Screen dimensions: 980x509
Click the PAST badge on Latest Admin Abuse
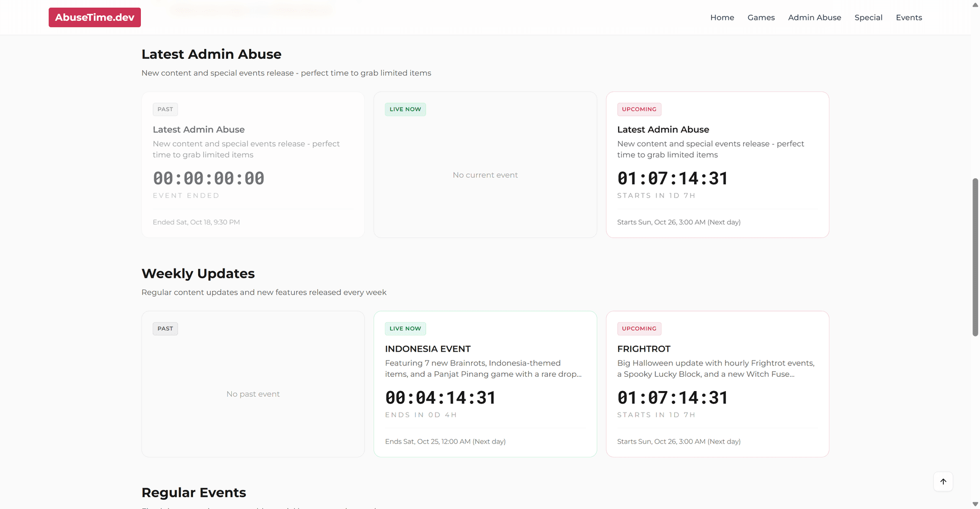coord(165,109)
